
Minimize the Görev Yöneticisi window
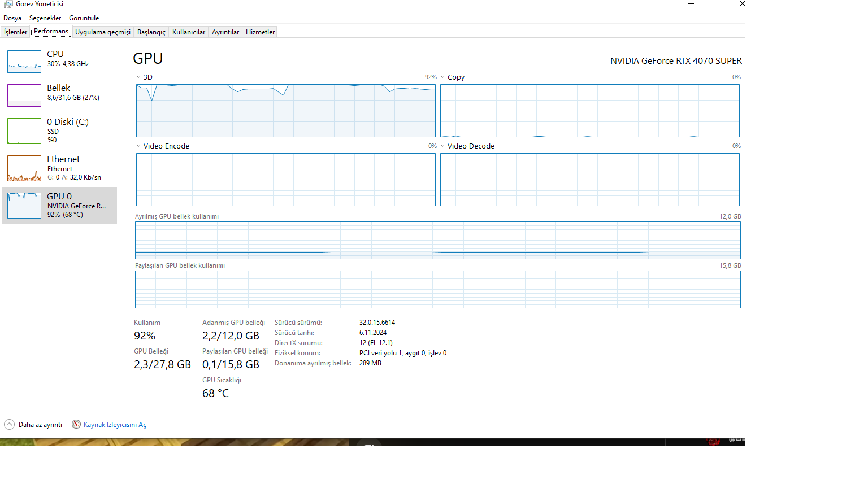pos(691,4)
